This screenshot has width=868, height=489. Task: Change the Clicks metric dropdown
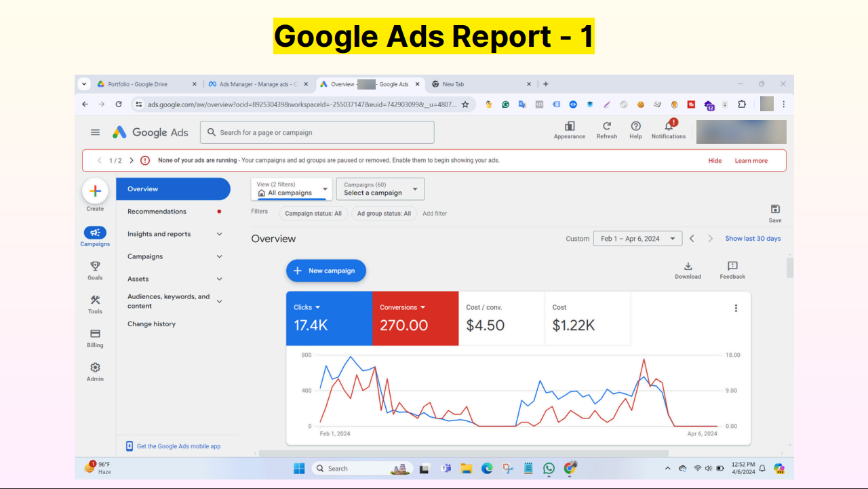[x=307, y=307]
